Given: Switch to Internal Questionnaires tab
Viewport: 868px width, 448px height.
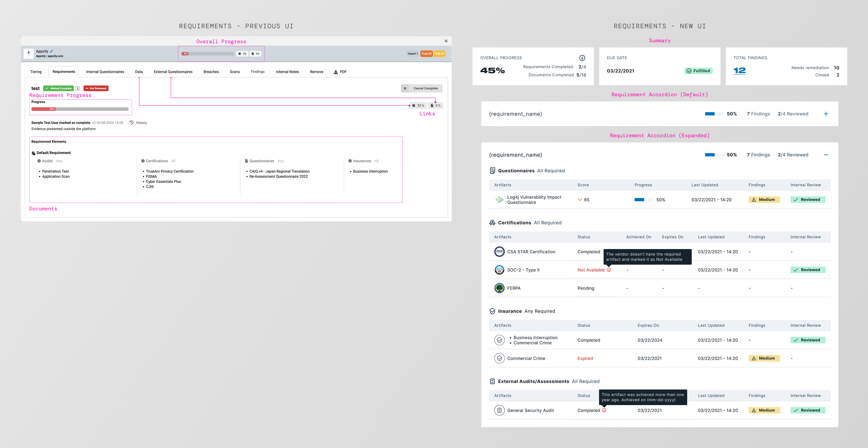Looking at the screenshot, I should (x=105, y=72).
